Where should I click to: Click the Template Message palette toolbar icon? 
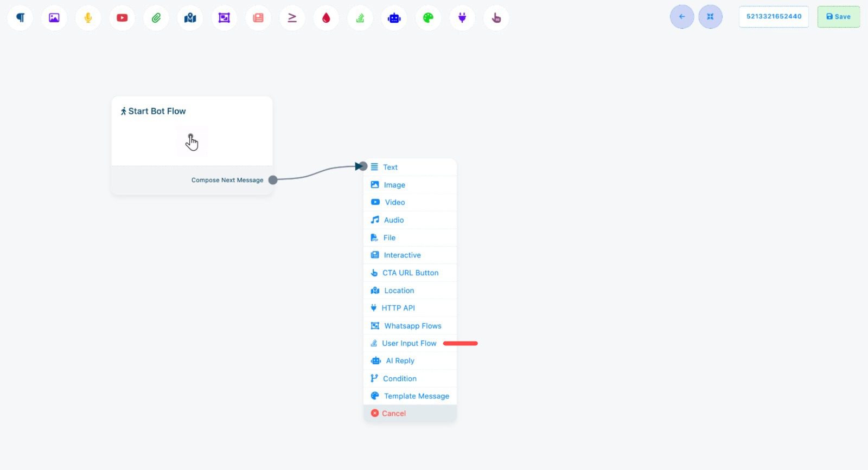pyautogui.click(x=428, y=18)
